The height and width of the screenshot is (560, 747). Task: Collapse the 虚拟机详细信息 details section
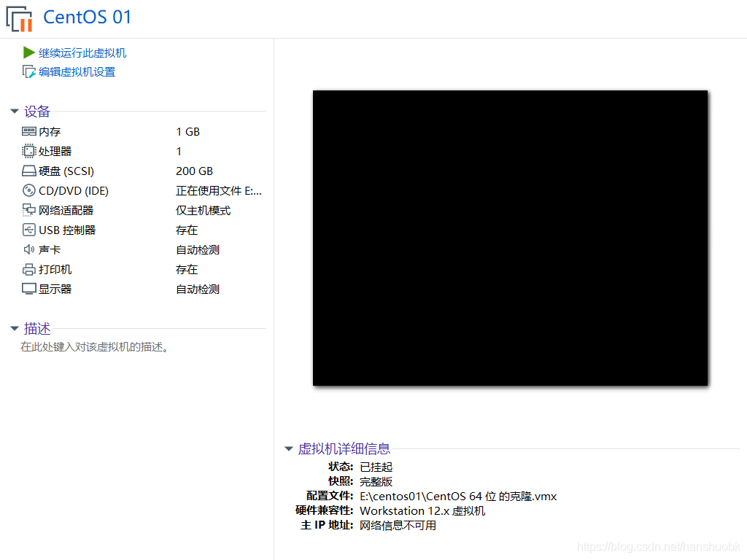pyautogui.click(x=289, y=448)
